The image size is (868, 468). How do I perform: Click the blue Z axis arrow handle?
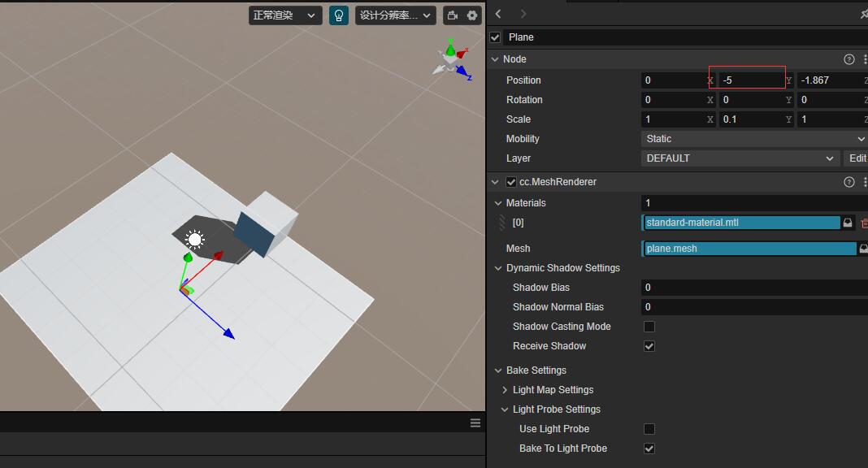tap(228, 333)
